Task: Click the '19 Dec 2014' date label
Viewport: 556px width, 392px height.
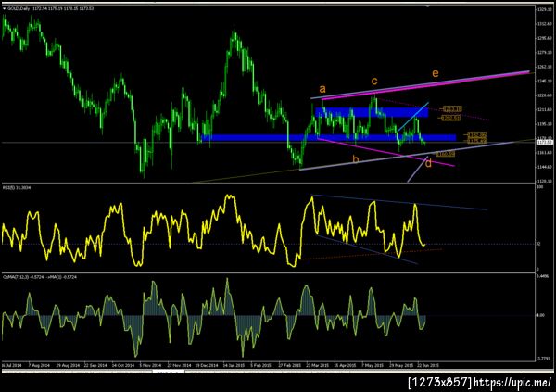Action: [x=207, y=365]
